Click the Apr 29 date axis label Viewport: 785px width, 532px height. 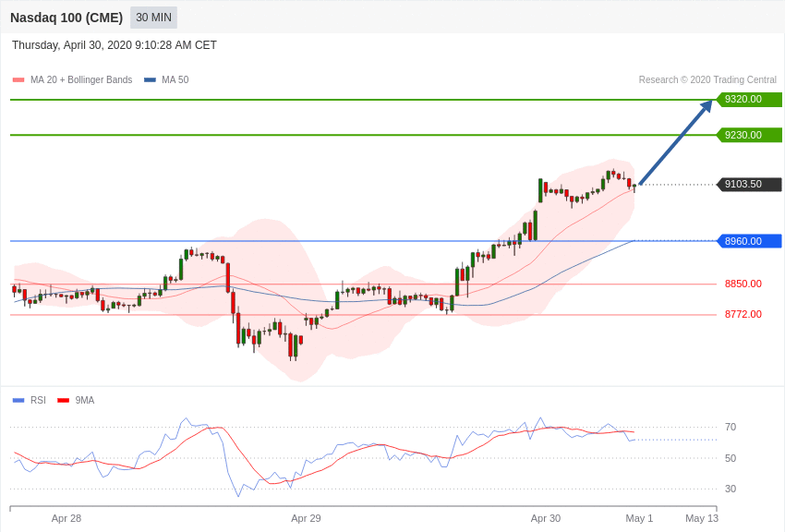pos(306,518)
